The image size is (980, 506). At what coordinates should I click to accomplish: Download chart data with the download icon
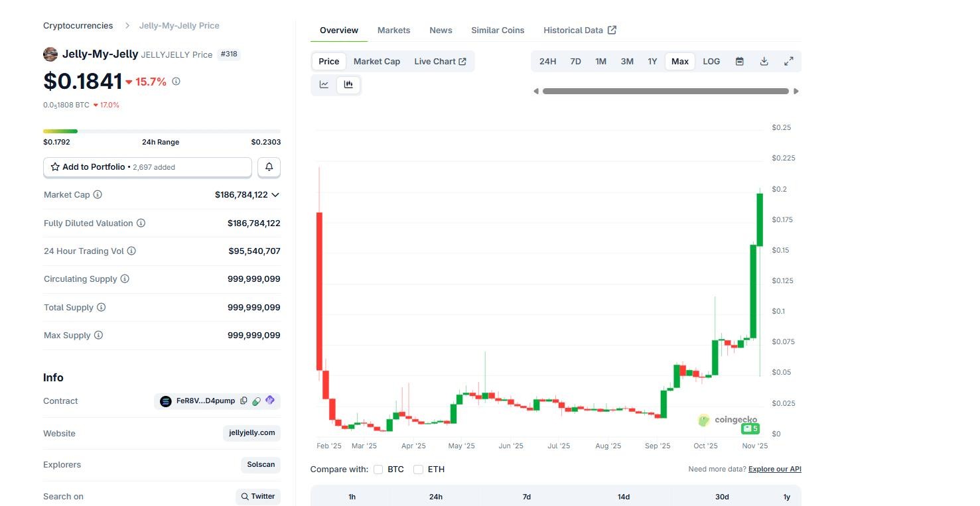(764, 62)
